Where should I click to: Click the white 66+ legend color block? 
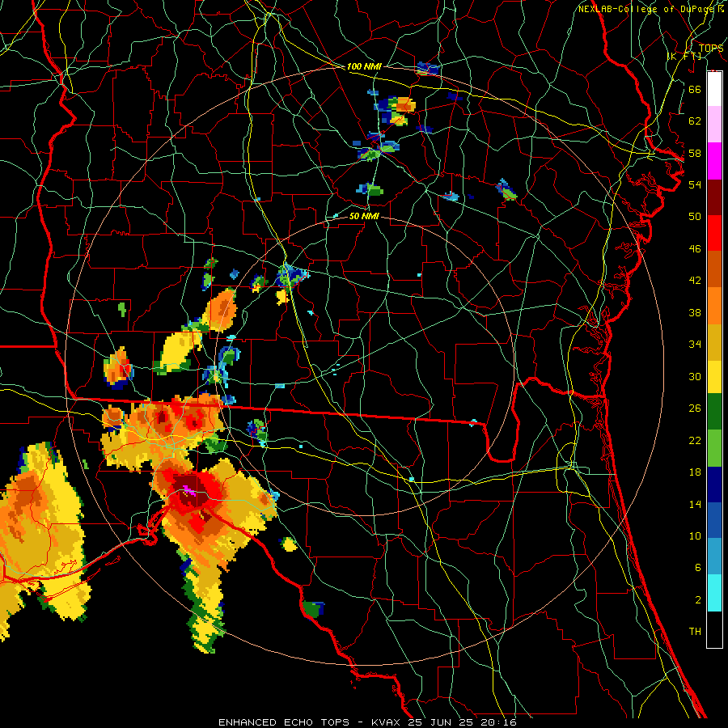714,89
